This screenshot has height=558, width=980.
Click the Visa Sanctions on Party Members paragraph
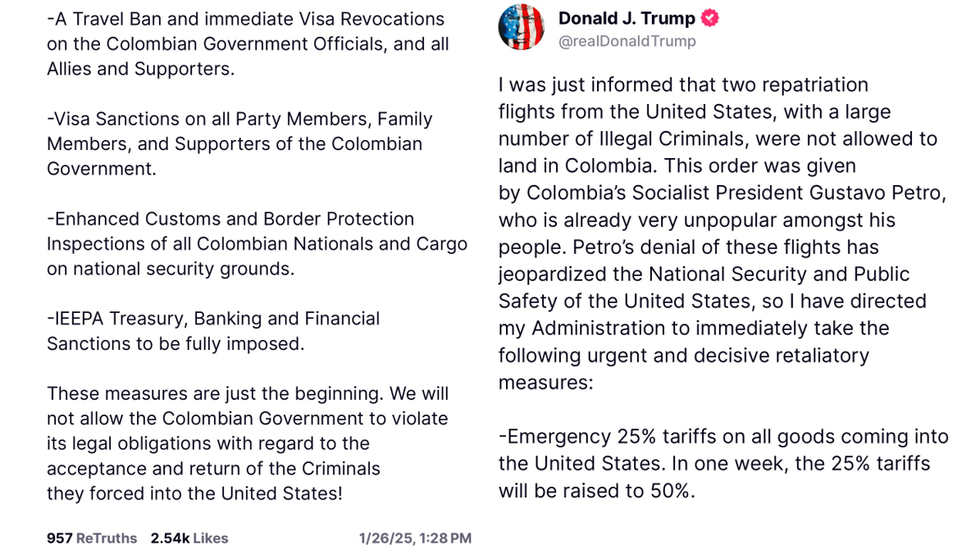pyautogui.click(x=239, y=143)
